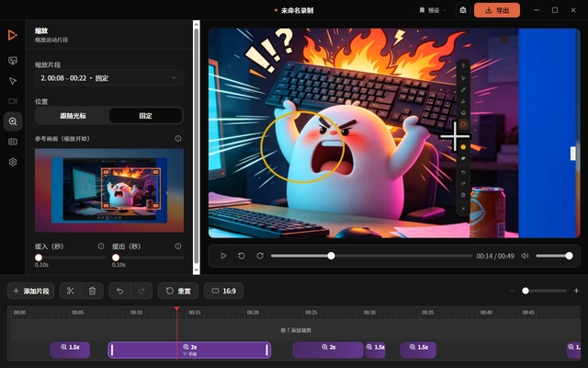Zoom in timeline with plus icon
Image resolution: width=588 pixels, height=368 pixels.
point(576,291)
